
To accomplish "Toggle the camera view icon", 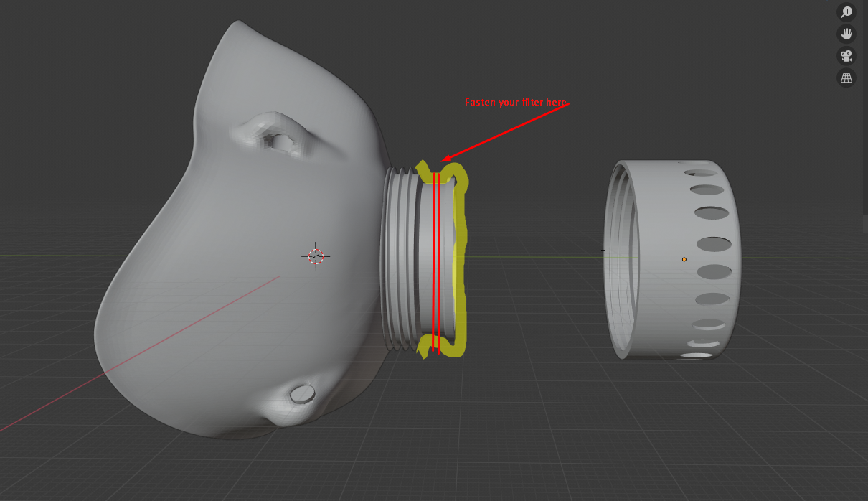I will [x=846, y=56].
